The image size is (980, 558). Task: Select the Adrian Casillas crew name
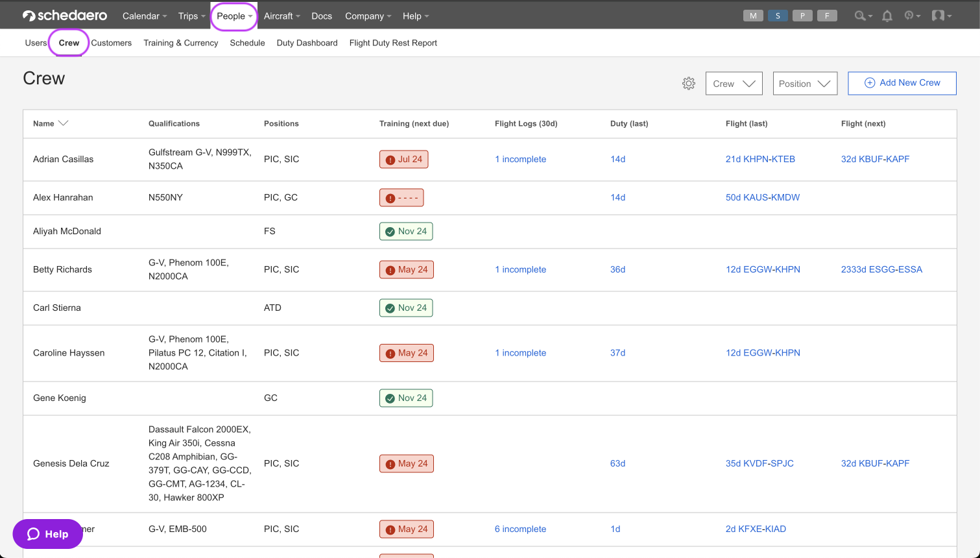click(x=64, y=159)
